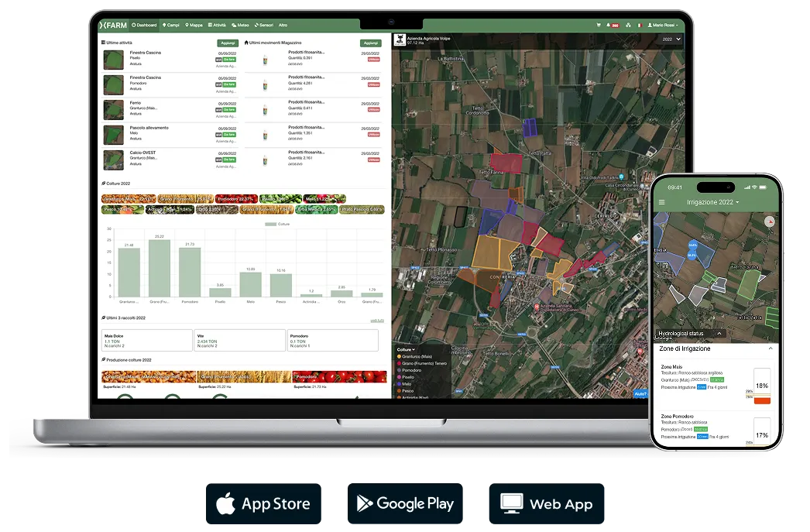This screenshot has width=810, height=532.
Task: Click the Italian flag language icon
Action: pyautogui.click(x=640, y=25)
